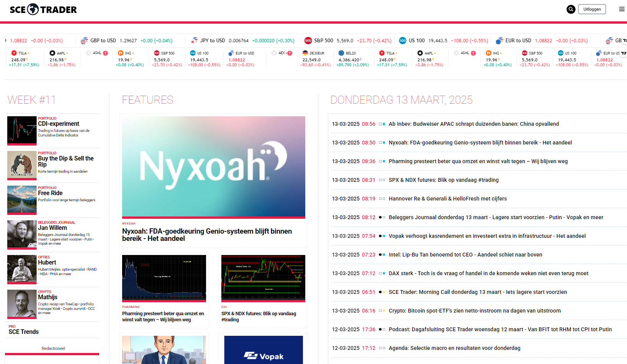The image size is (627, 364).
Task: Click the NYXOAH category label
Action: click(129, 223)
